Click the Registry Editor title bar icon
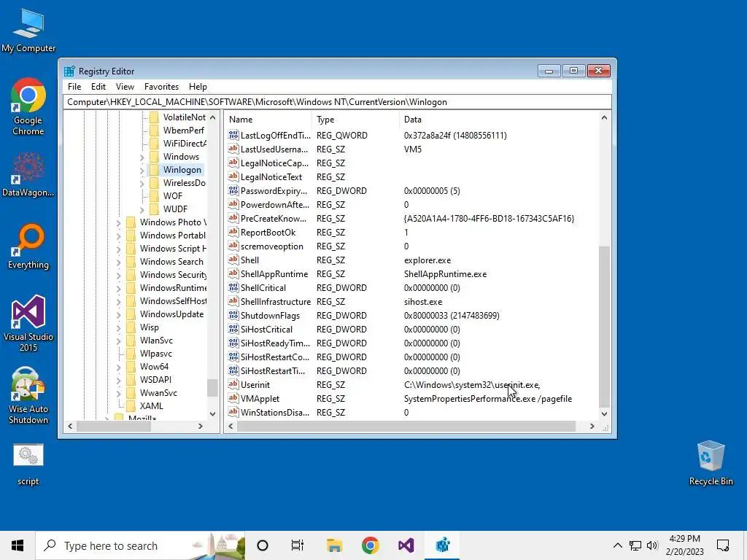 [x=69, y=71]
